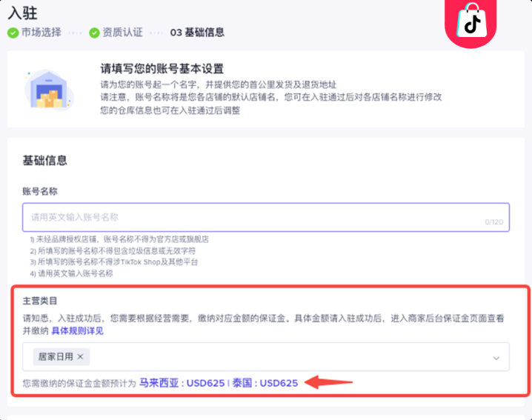Click the 请注意，账号名称将是 note line
Screen dimensions: 532x420
click(x=270, y=97)
